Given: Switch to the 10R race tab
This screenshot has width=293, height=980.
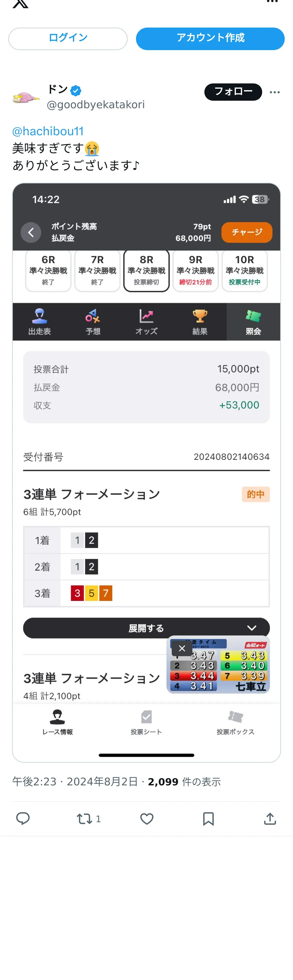Looking at the screenshot, I should click(245, 271).
